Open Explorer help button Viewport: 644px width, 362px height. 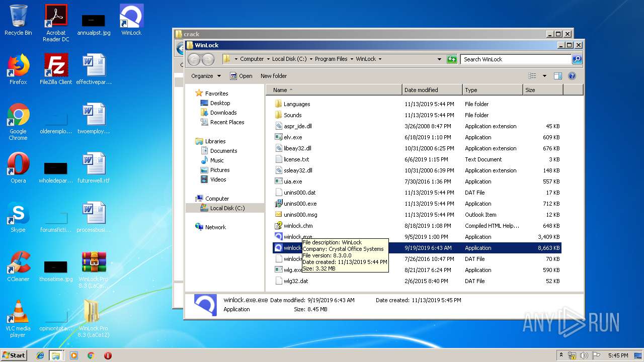572,76
